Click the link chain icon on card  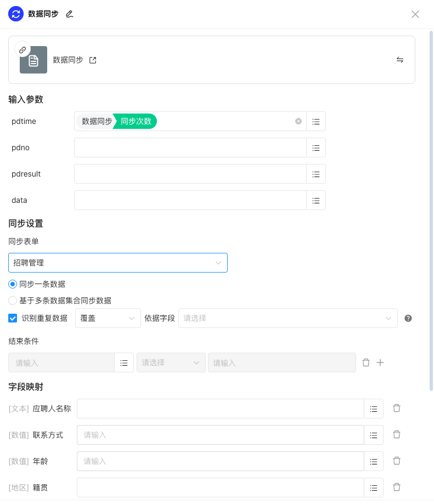(x=22, y=50)
